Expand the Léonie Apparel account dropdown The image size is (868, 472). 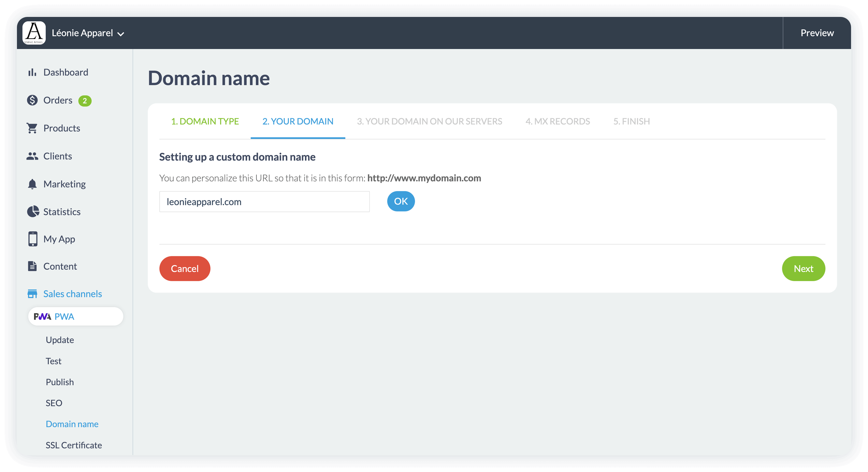[x=121, y=34]
